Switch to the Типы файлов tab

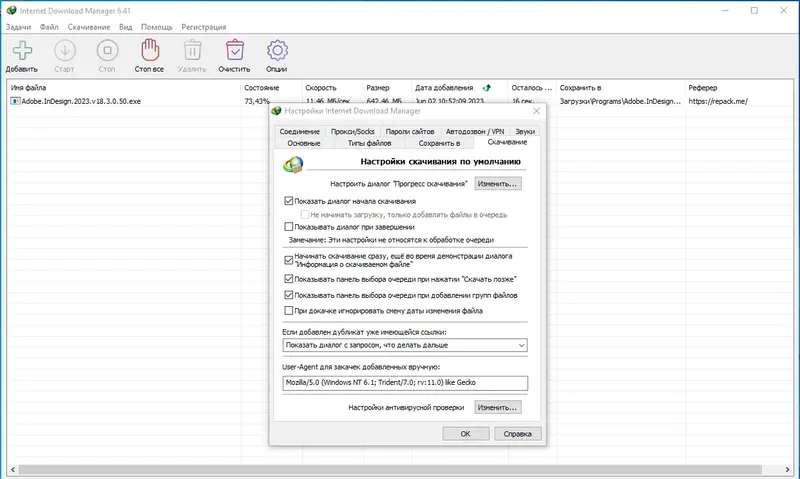369,143
